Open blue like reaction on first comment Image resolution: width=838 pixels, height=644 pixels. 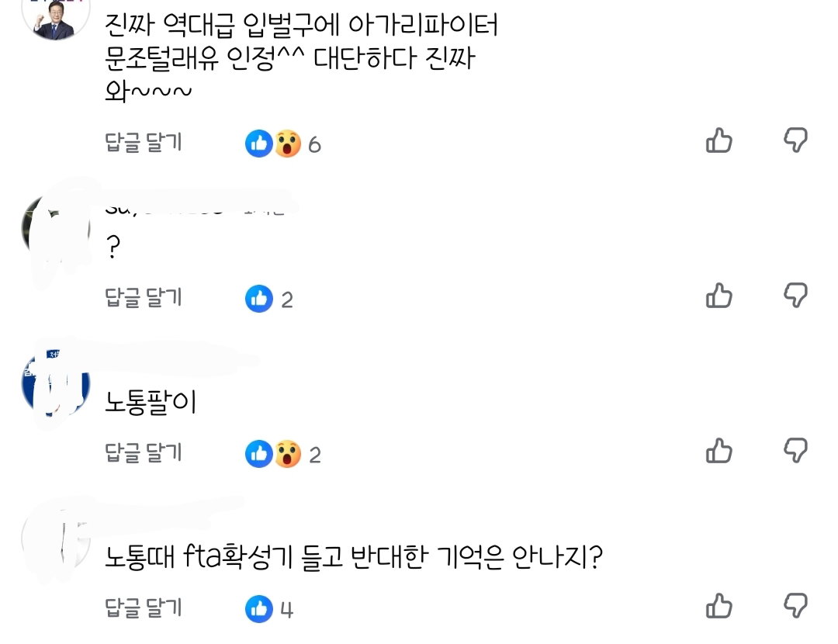pyautogui.click(x=259, y=144)
